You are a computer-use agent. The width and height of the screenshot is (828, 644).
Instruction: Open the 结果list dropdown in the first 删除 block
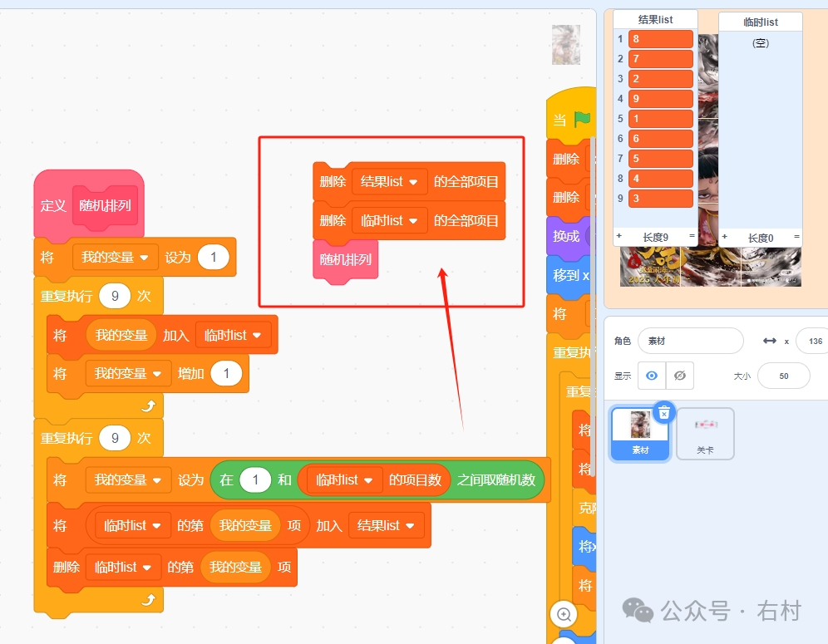click(x=390, y=182)
